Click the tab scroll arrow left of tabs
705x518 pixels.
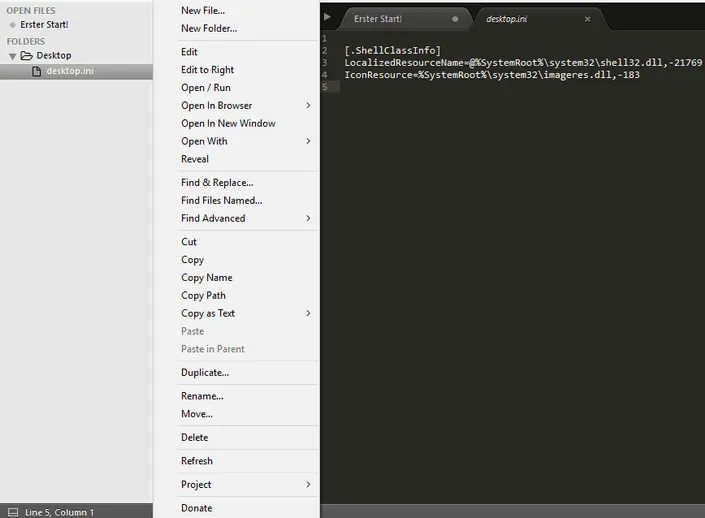327,17
